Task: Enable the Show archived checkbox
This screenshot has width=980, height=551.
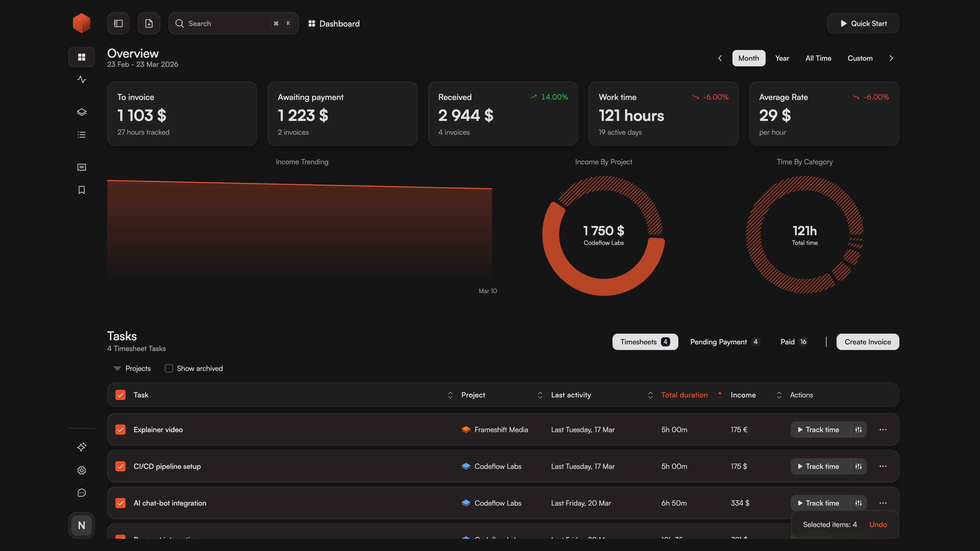Action: (168, 368)
